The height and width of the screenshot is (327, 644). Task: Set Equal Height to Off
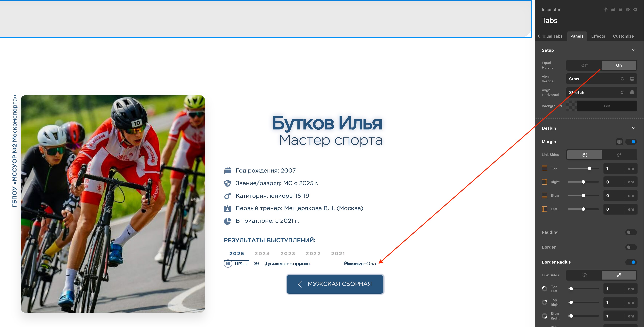coord(584,65)
